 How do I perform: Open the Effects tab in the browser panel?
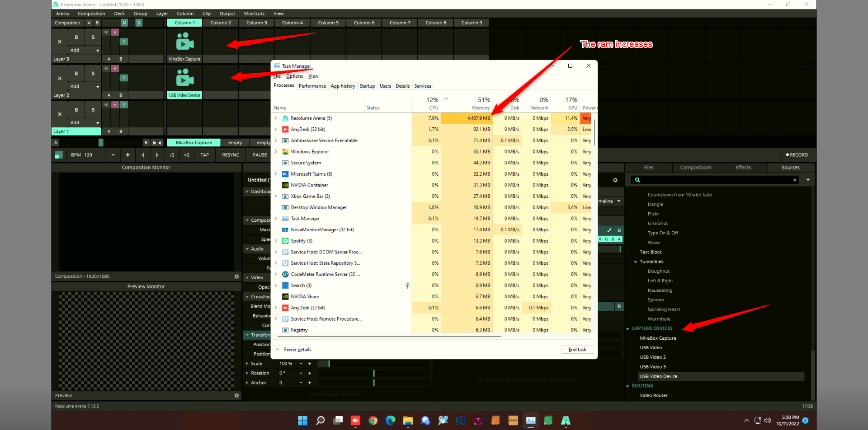(743, 168)
